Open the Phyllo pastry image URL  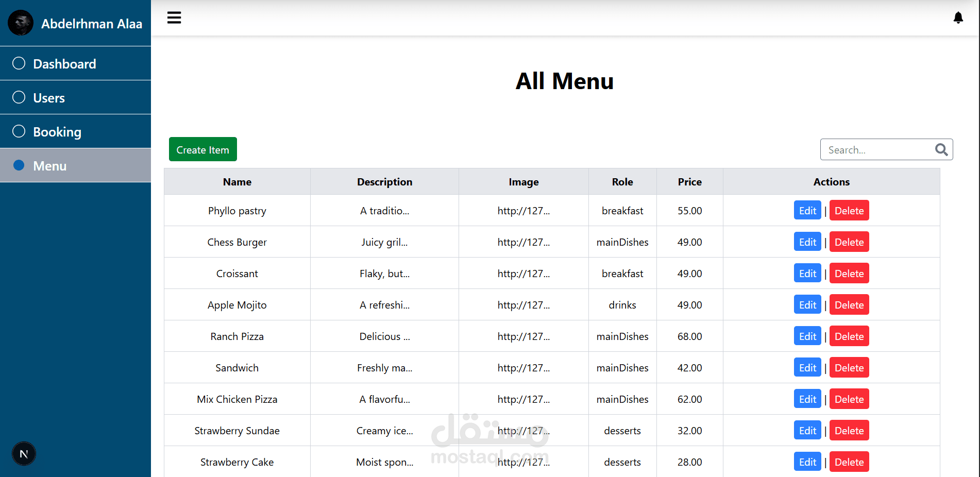pos(523,210)
